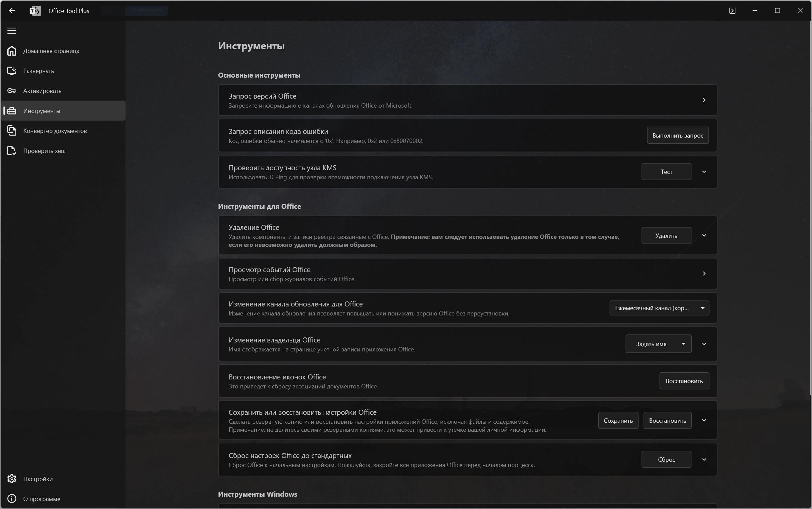Viewport: 812px width, 509px height.
Task: Click the Тест button for KMS
Action: click(x=666, y=172)
